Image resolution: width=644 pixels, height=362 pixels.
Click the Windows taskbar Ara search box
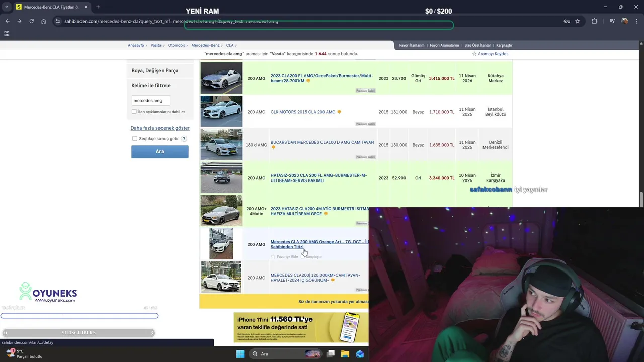point(285,354)
